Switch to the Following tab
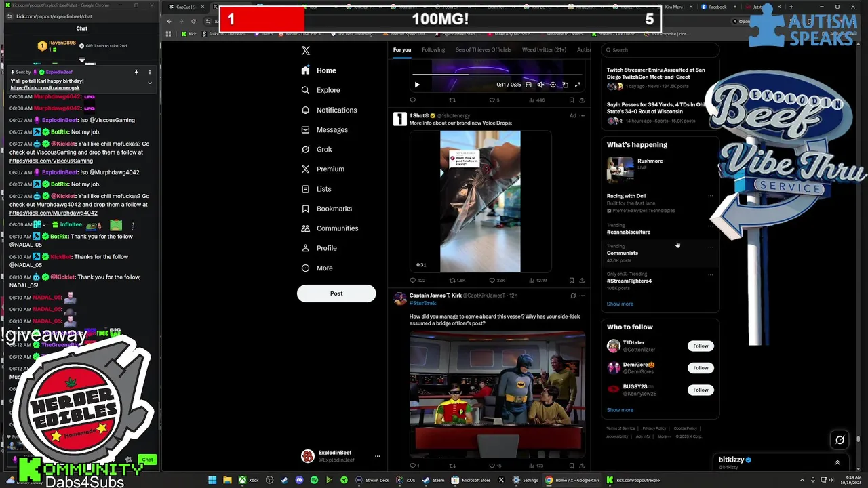Viewport: 868px width, 488px height. click(x=433, y=49)
